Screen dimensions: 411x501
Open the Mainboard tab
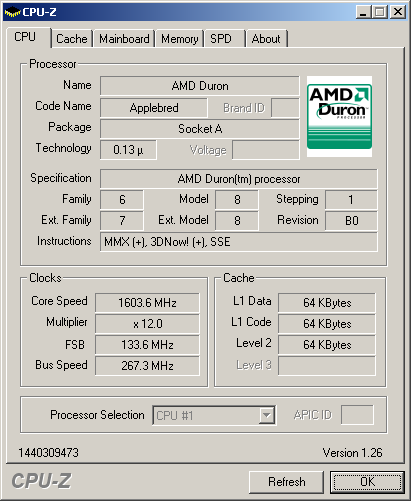pyautogui.click(x=124, y=39)
